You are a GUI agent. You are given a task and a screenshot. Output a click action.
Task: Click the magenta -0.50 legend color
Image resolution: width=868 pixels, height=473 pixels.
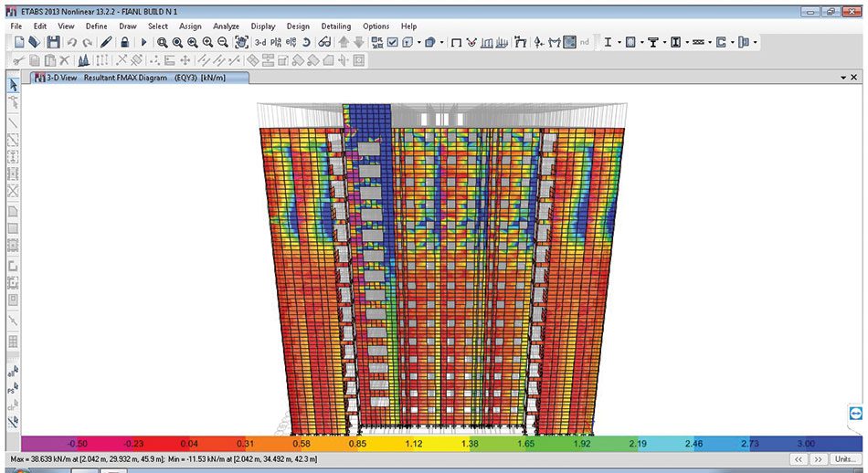(77, 444)
